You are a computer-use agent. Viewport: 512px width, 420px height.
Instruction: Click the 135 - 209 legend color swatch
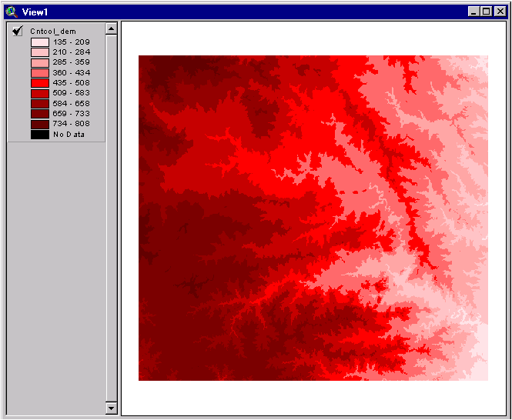(39, 42)
